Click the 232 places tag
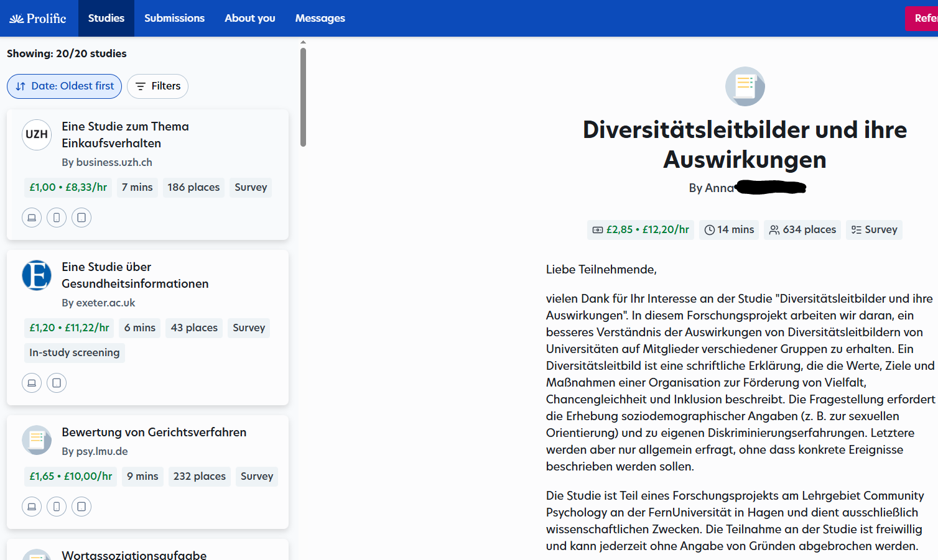 point(200,477)
